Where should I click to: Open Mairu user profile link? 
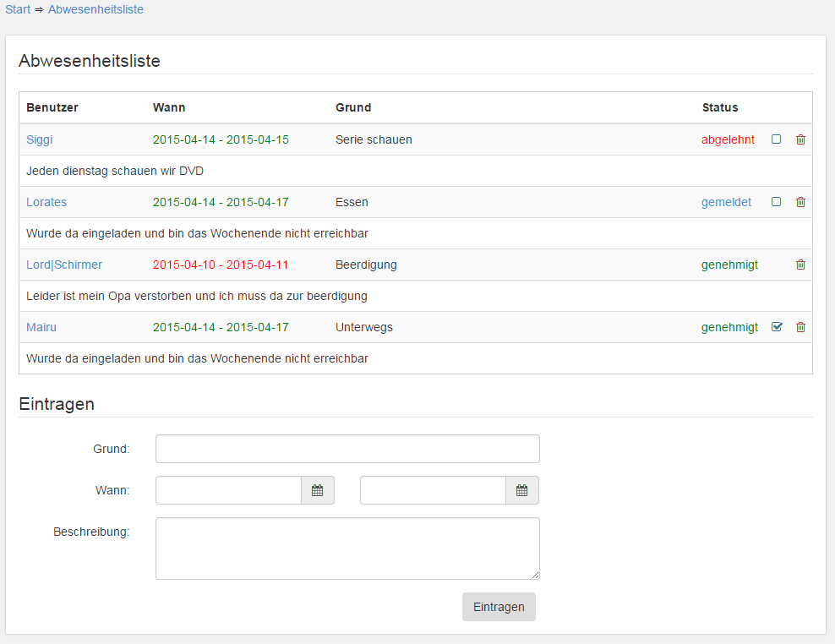coord(41,327)
